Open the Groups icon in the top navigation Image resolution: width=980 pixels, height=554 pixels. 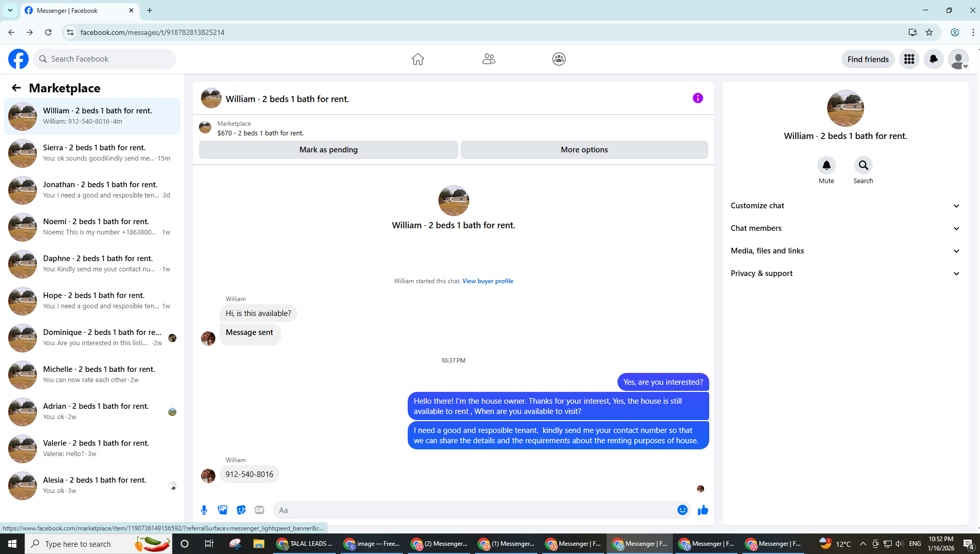point(559,59)
